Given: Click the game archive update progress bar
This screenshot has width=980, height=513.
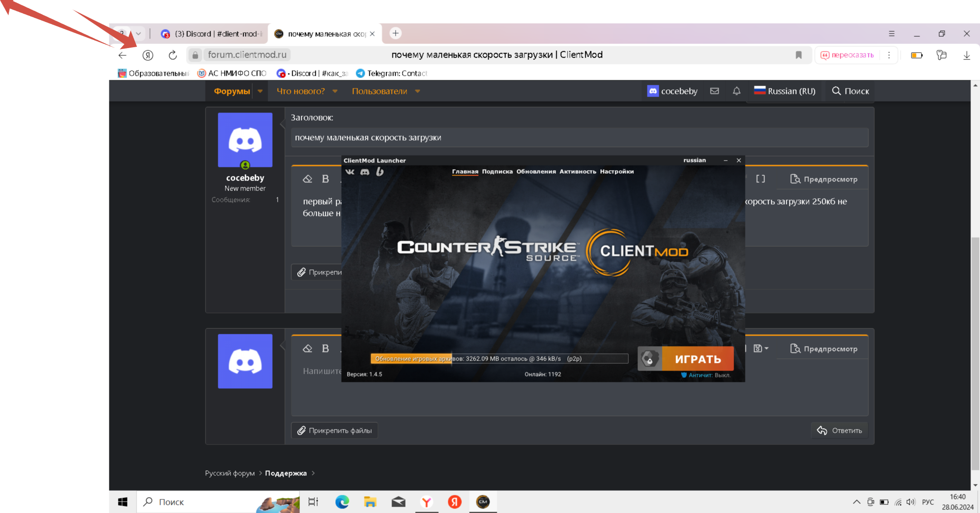Looking at the screenshot, I should click(x=499, y=358).
